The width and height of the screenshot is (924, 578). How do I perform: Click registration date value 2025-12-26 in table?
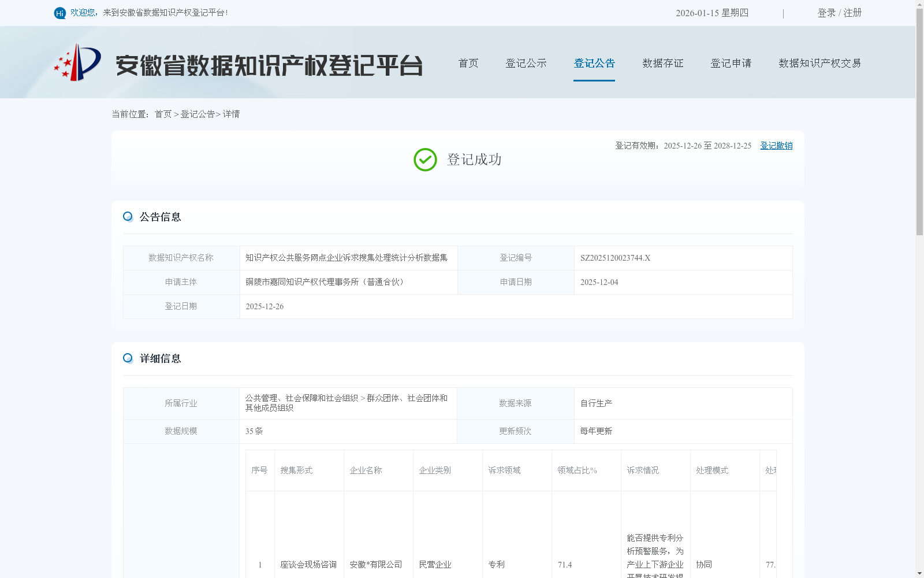pyautogui.click(x=264, y=306)
